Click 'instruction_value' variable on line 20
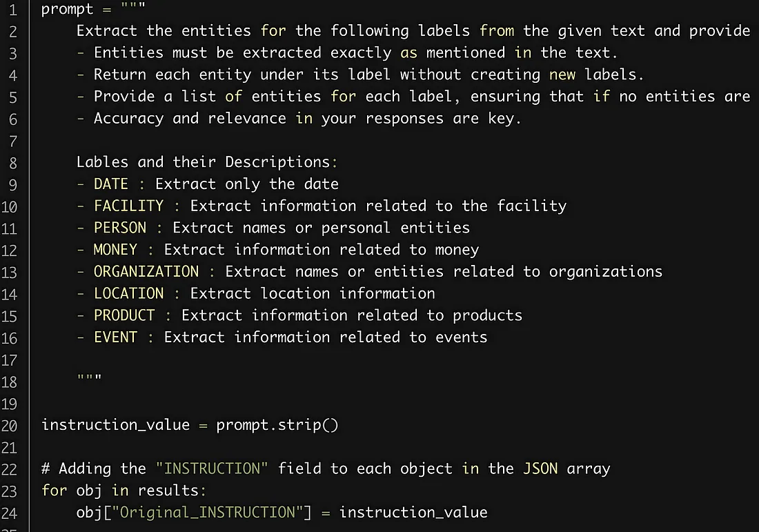This screenshot has width=759, height=532. (116, 425)
